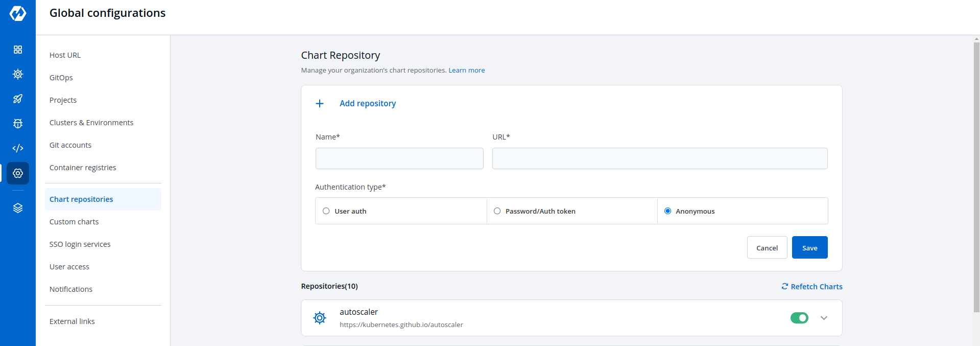Click the stacked layers icon in sidebar
The image size is (980, 346).
click(x=18, y=208)
